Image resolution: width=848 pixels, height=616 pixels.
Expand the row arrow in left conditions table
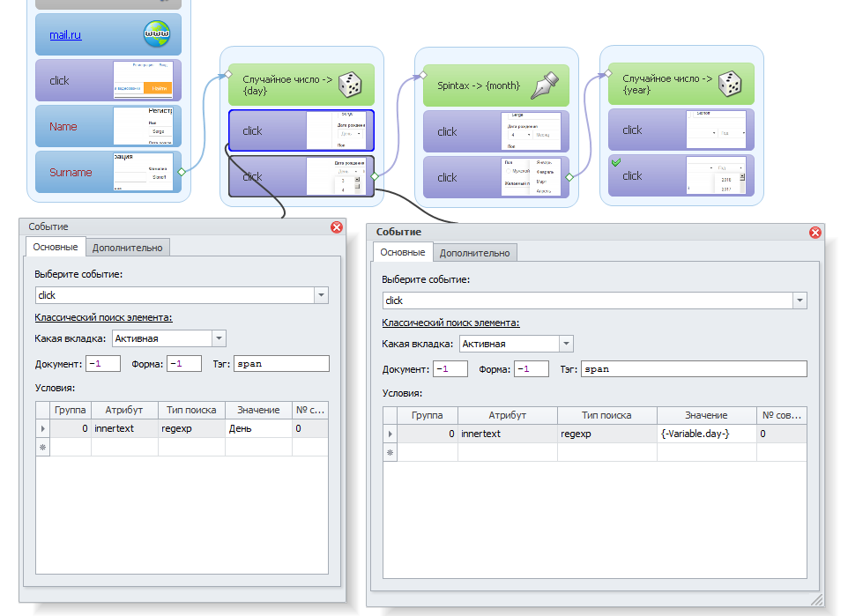[x=42, y=428]
